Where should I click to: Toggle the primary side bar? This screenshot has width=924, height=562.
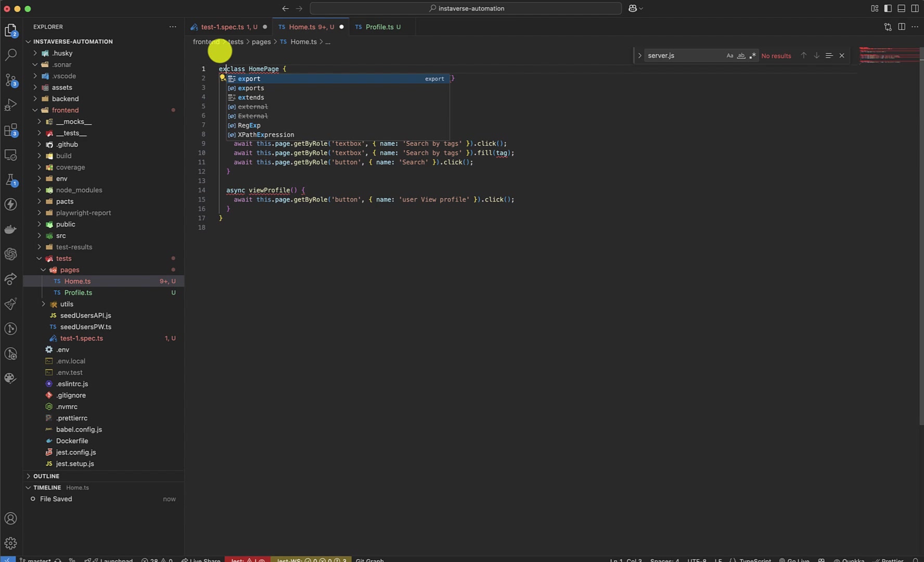point(888,8)
